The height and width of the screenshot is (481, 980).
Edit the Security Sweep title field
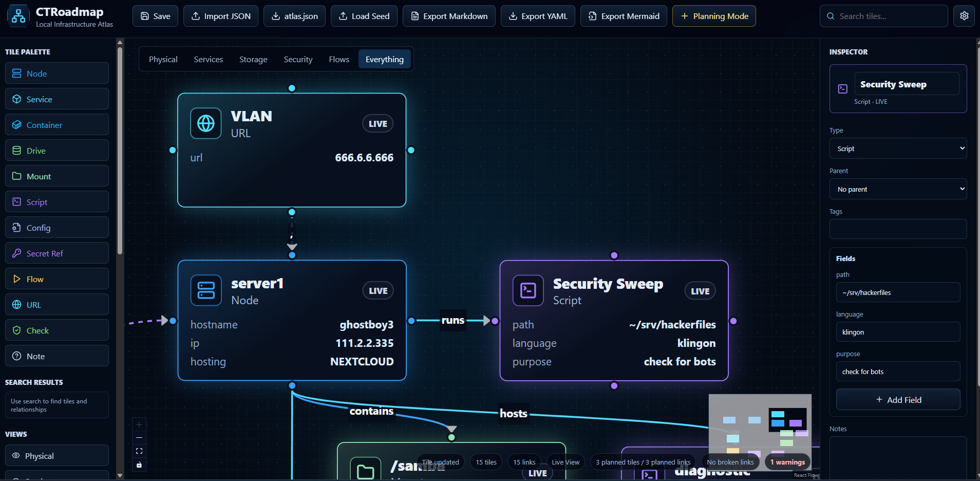point(907,84)
